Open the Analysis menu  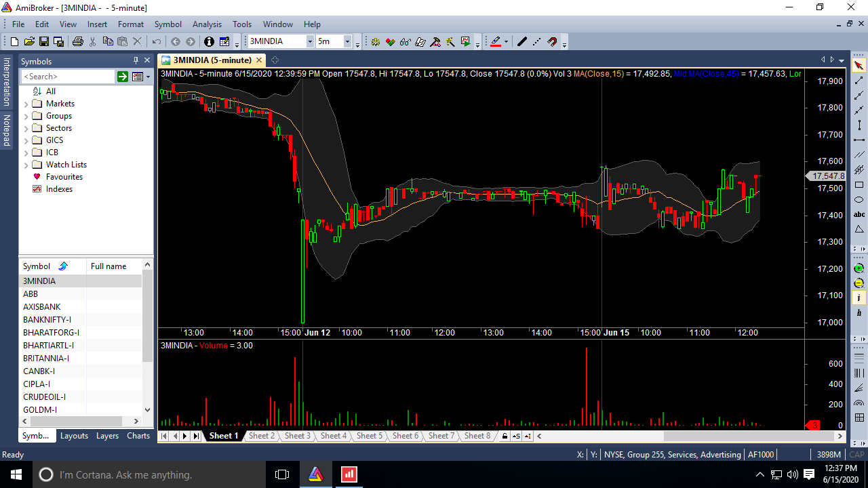[207, 24]
